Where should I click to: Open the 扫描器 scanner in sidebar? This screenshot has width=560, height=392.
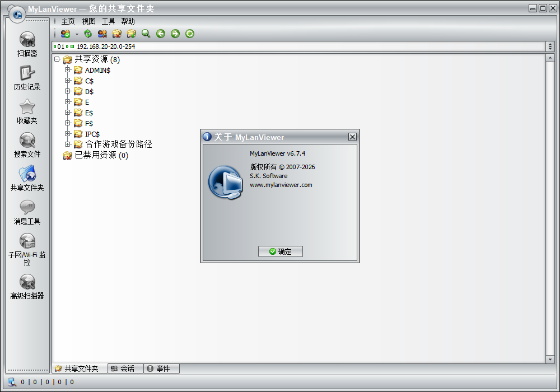[27, 45]
